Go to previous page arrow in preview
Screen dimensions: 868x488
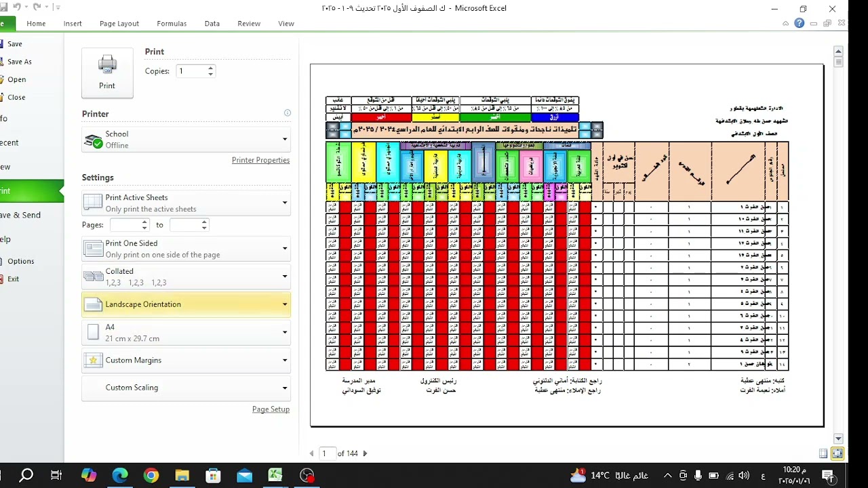coord(312,453)
